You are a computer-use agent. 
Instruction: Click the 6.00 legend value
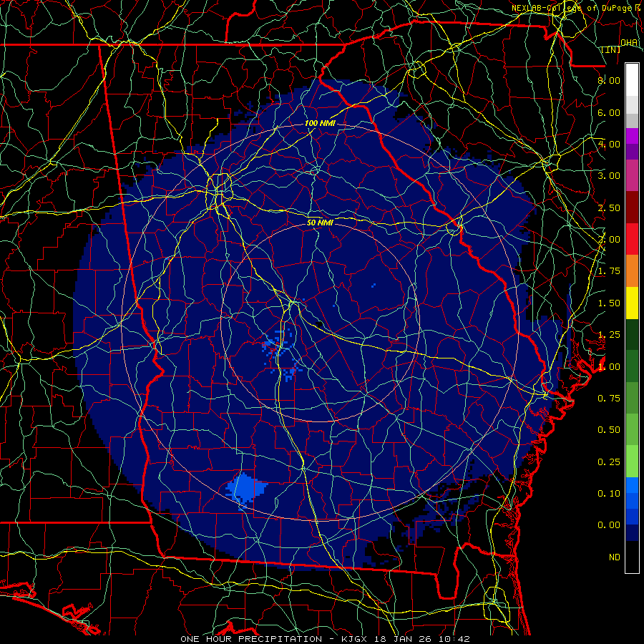pos(609,112)
